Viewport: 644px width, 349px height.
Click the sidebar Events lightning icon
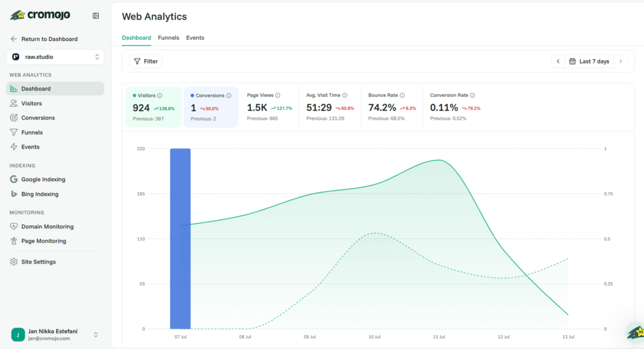pyautogui.click(x=14, y=147)
